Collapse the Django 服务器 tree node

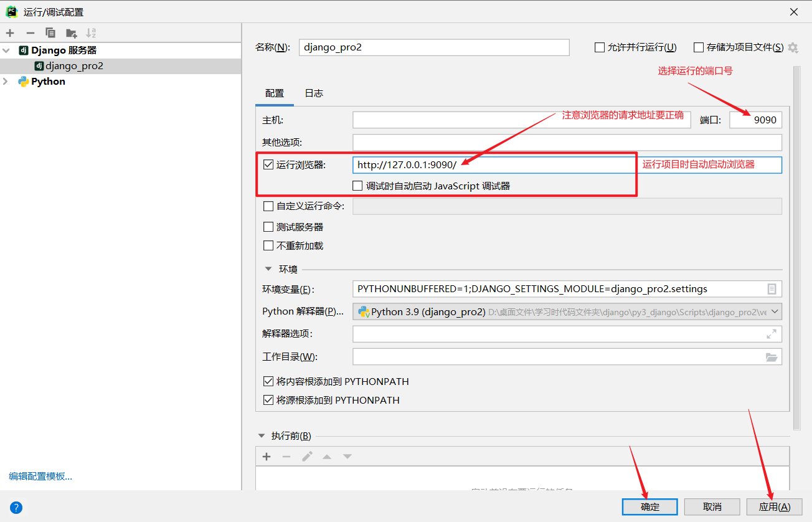tap(6, 50)
